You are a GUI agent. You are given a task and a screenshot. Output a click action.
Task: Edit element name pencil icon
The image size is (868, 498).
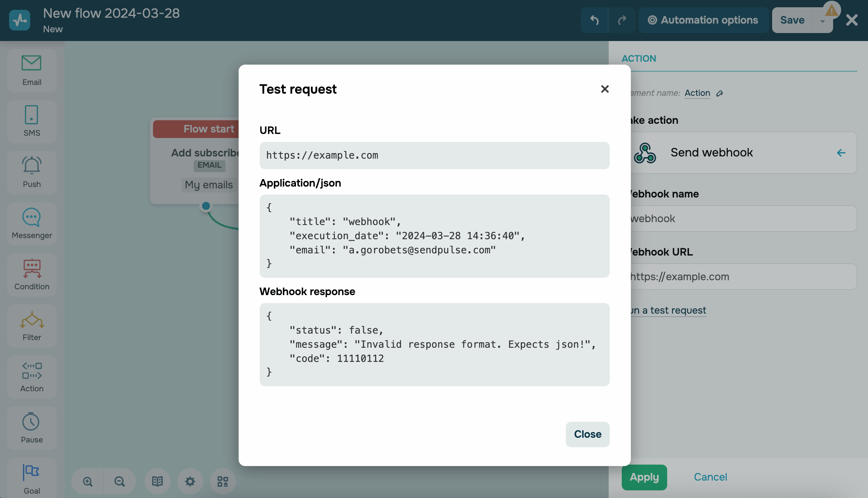tap(719, 94)
